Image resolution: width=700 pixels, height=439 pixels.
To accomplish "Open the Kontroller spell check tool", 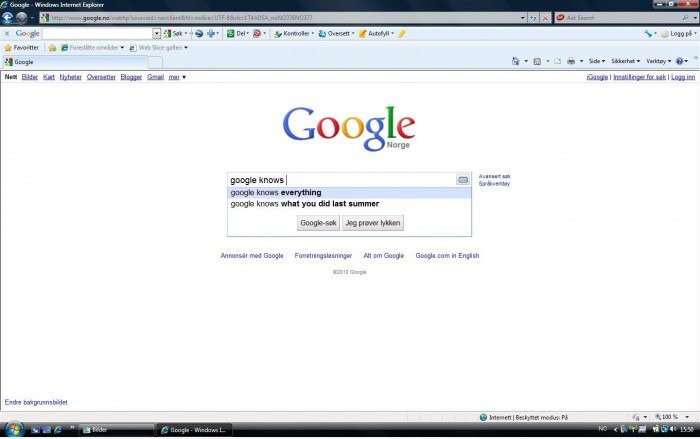I will 294,33.
